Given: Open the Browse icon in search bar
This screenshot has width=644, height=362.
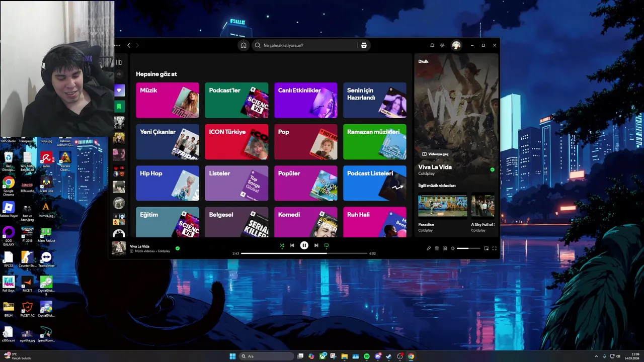Looking at the screenshot, I should [x=364, y=45].
